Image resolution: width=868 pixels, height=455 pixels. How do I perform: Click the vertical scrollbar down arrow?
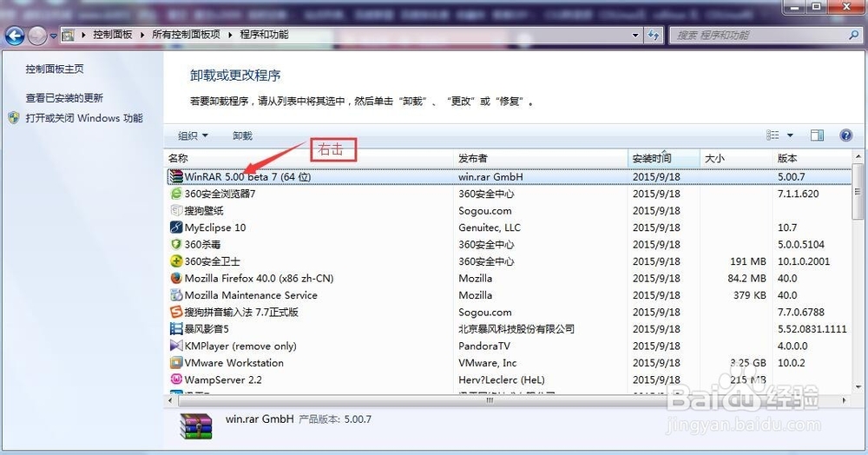(x=858, y=387)
